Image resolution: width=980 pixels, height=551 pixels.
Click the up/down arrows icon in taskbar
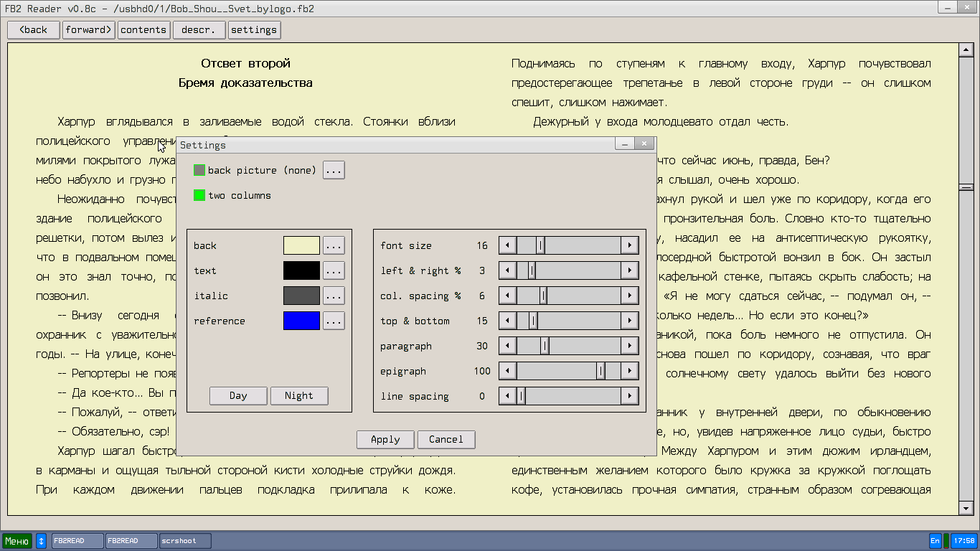pos(41,540)
